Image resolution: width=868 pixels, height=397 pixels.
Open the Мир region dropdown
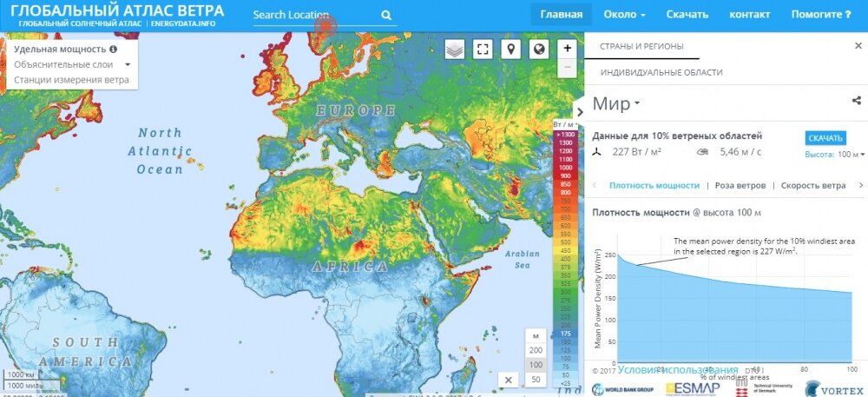(616, 103)
